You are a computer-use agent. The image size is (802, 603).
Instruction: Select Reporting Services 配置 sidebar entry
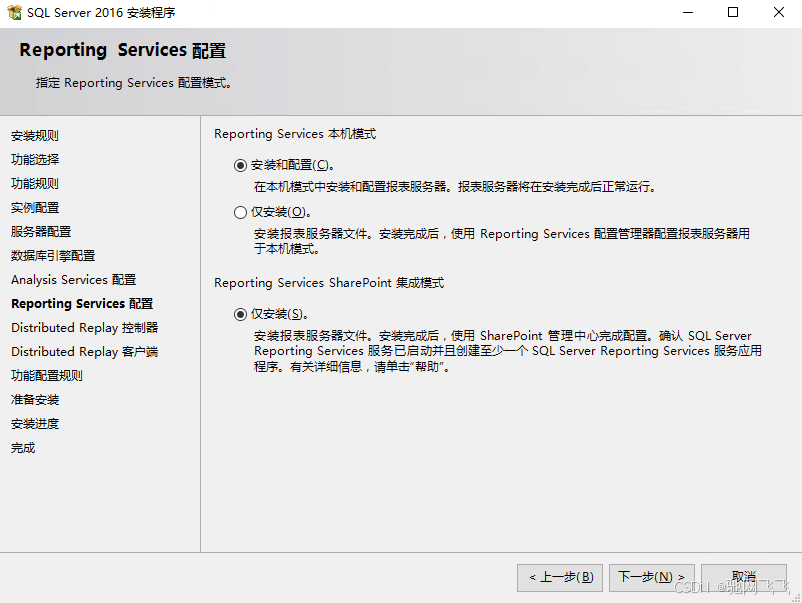click(82, 304)
